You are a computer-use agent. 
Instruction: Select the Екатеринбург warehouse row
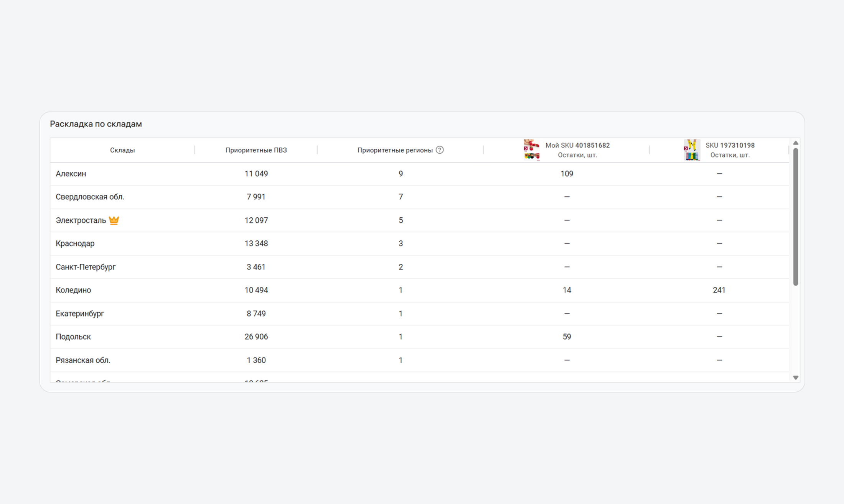tap(80, 314)
